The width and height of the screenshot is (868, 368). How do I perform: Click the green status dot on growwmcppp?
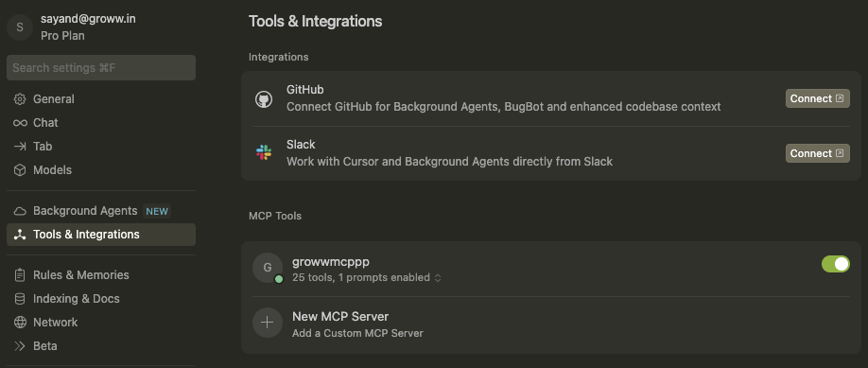tap(278, 279)
